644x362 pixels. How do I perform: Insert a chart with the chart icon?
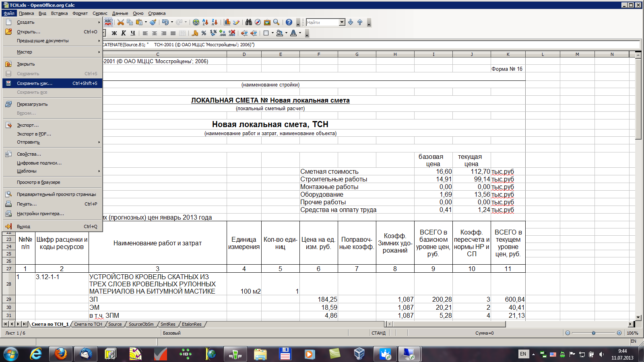(x=227, y=22)
